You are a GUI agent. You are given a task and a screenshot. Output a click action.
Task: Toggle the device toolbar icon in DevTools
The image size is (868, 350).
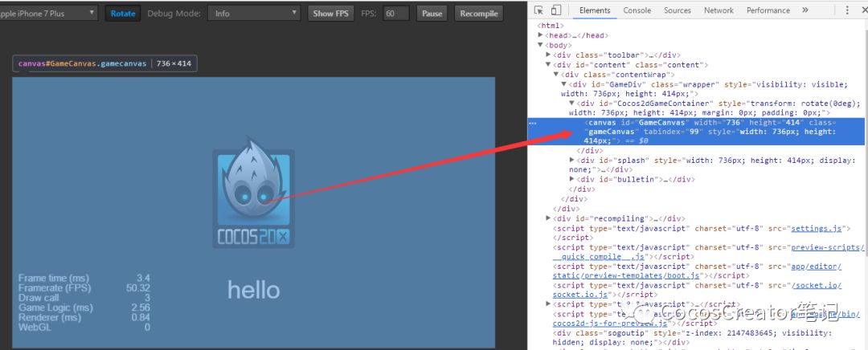click(556, 10)
